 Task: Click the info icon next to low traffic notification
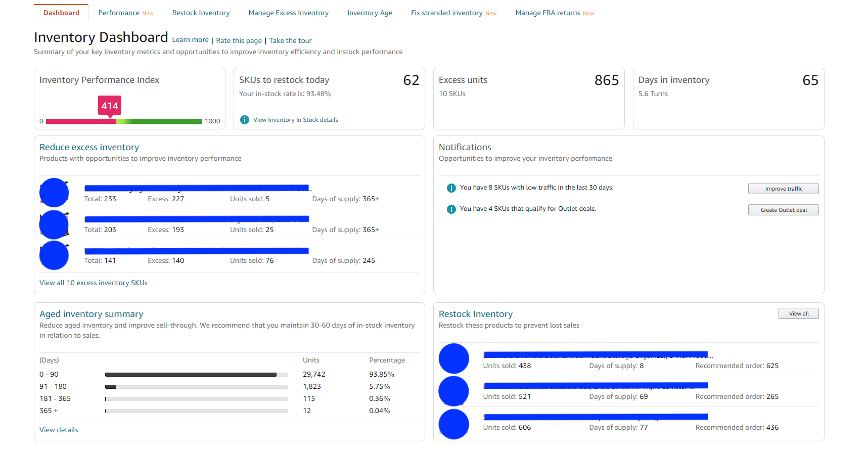(451, 188)
